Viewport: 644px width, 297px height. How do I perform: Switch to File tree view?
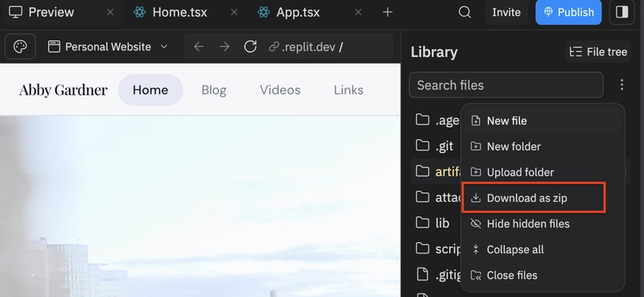point(598,52)
